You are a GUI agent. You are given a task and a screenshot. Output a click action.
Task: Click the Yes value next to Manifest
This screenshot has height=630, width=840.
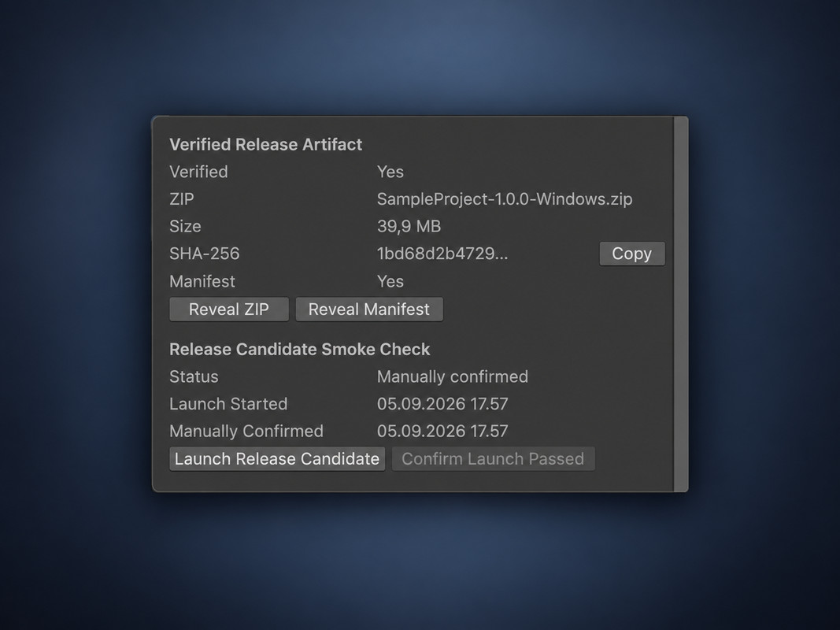[390, 281]
